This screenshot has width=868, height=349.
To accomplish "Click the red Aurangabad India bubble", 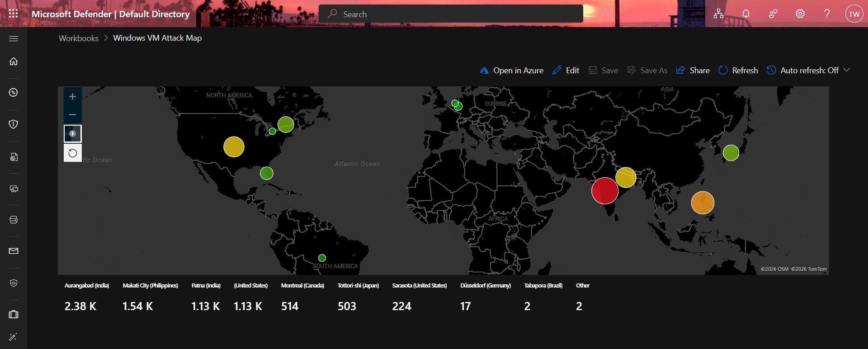I will pos(605,191).
